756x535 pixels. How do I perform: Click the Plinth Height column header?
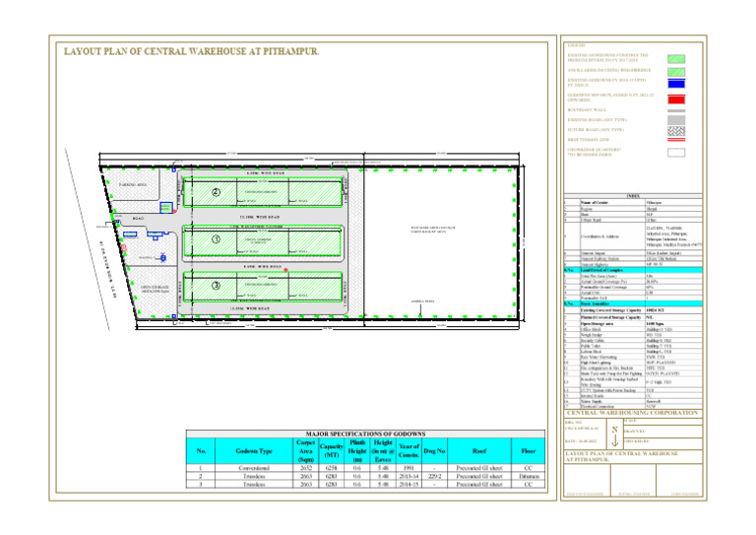357,451
